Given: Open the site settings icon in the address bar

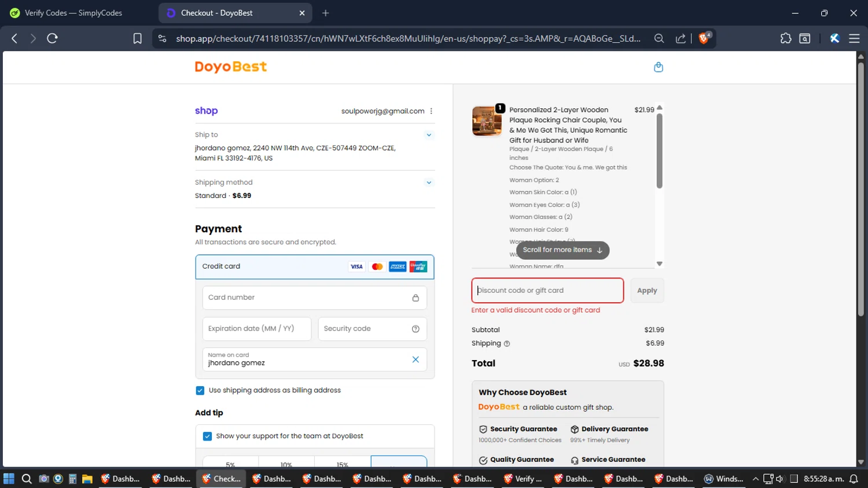Looking at the screenshot, I should coord(162,38).
